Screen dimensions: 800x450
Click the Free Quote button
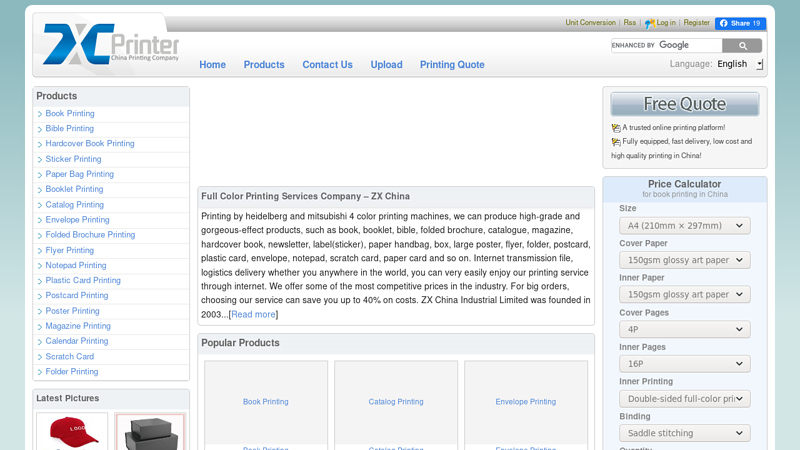[x=685, y=104]
